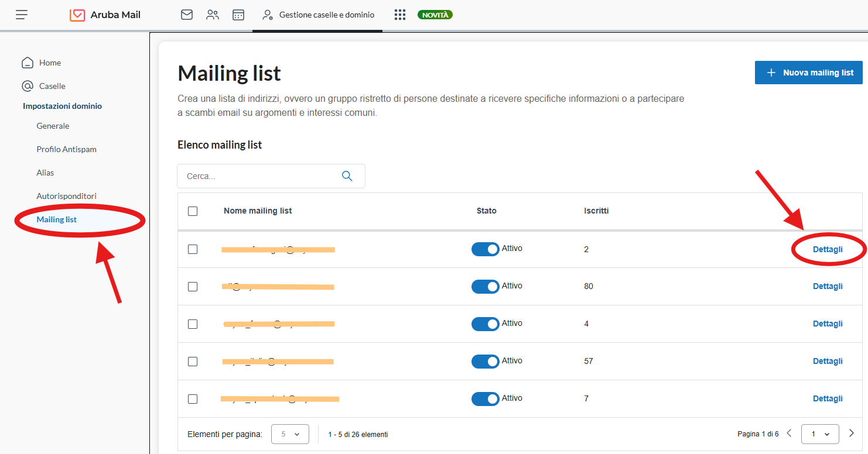Viewport: 868px width, 454px height.
Task: Check the row with 80 iscritti
Action: pyautogui.click(x=193, y=287)
